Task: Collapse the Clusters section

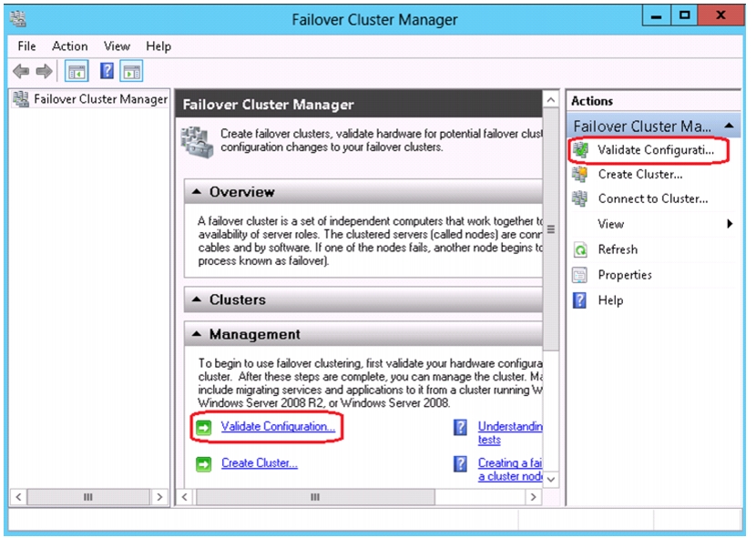Action: (196, 299)
